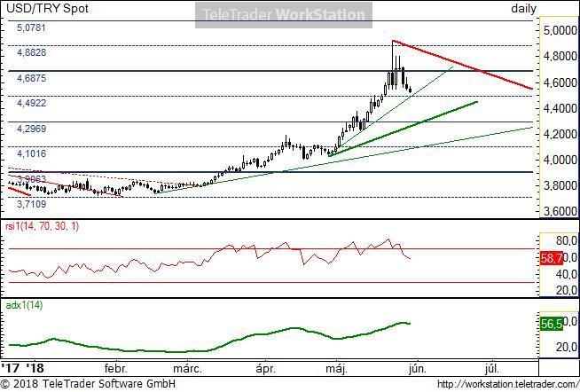Viewport: 580px width, 392px height.
Task: Click the '18 year marker on the date axis
Action: click(x=35, y=368)
